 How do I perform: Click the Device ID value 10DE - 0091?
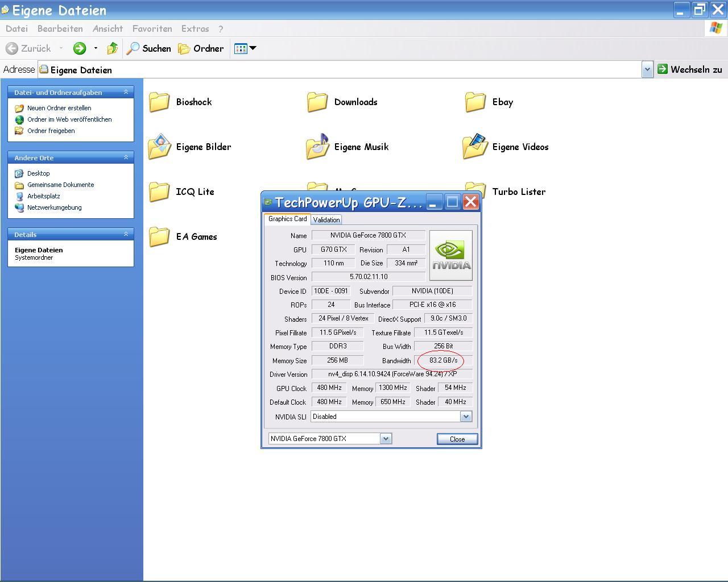[331, 291]
